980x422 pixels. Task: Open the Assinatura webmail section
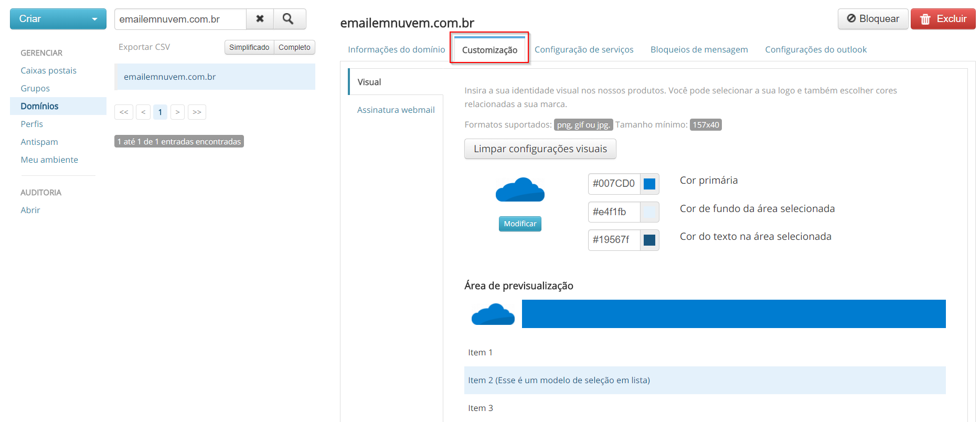point(396,110)
